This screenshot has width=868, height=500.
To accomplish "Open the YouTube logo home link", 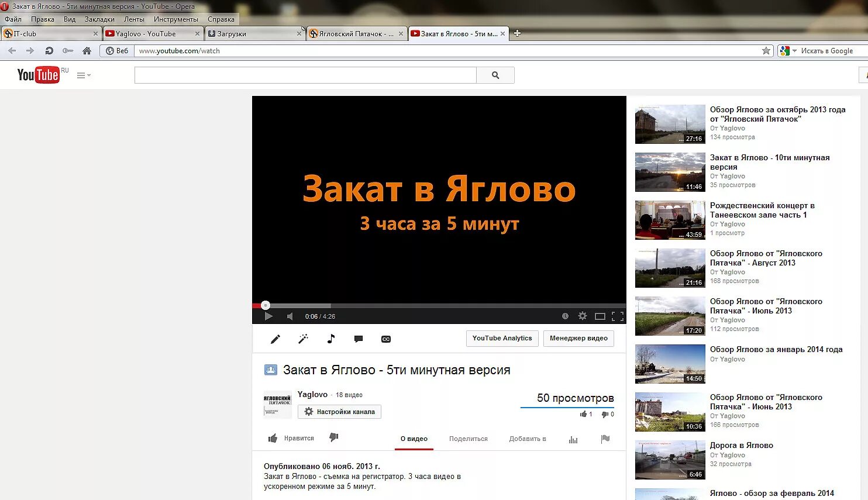I will pyautogui.click(x=38, y=75).
